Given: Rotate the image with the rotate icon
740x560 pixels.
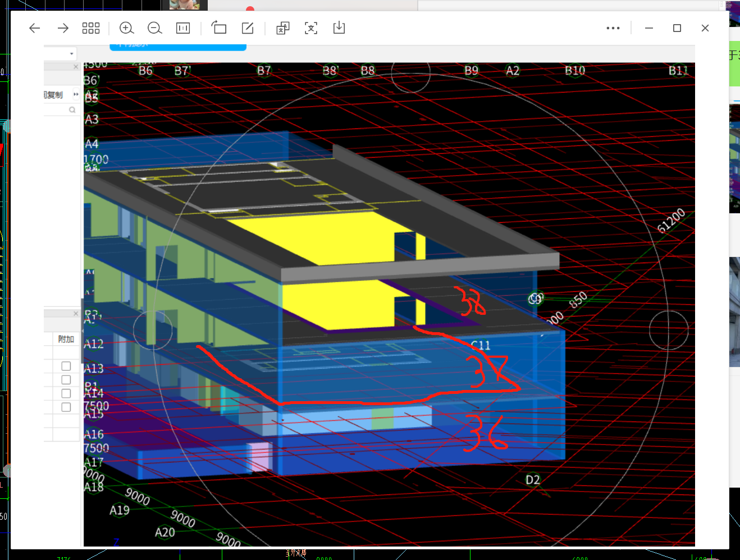Looking at the screenshot, I should pyautogui.click(x=218, y=27).
